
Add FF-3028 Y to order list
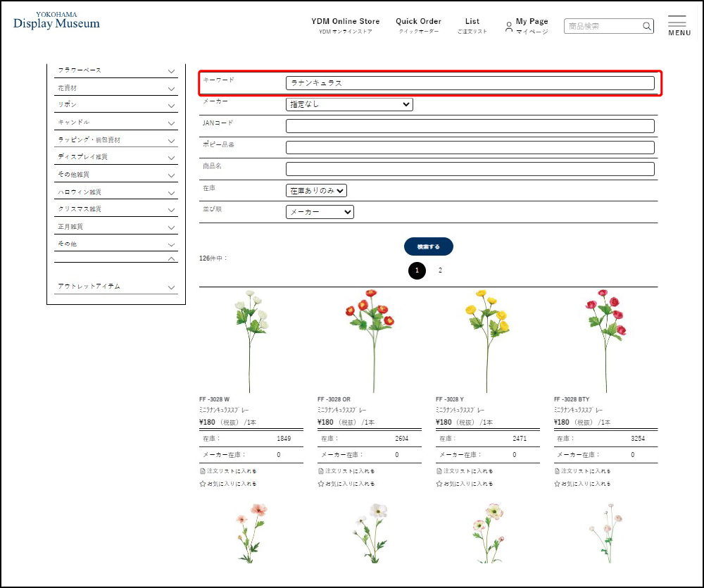point(465,470)
